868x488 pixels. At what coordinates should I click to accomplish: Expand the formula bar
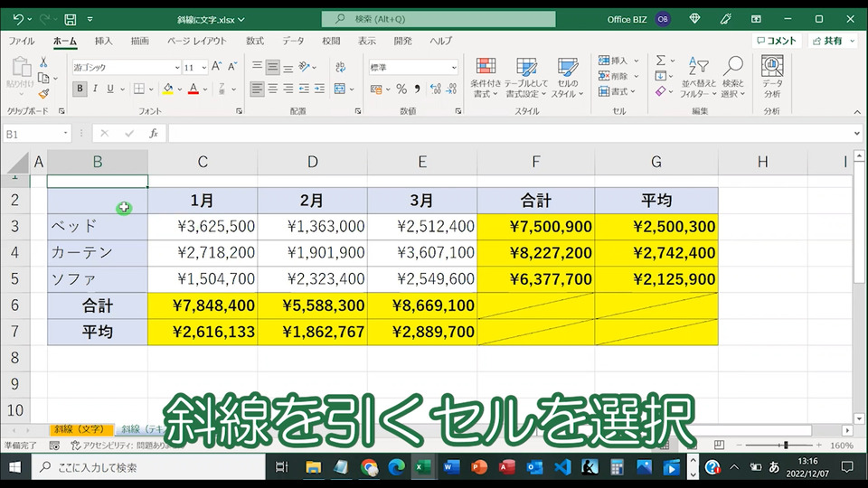pyautogui.click(x=856, y=134)
